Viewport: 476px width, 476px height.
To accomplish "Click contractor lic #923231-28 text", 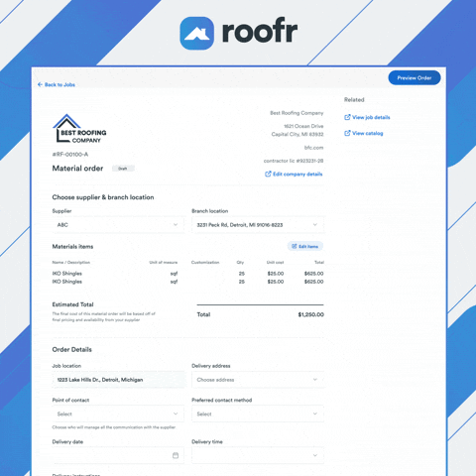I will click(x=294, y=161).
